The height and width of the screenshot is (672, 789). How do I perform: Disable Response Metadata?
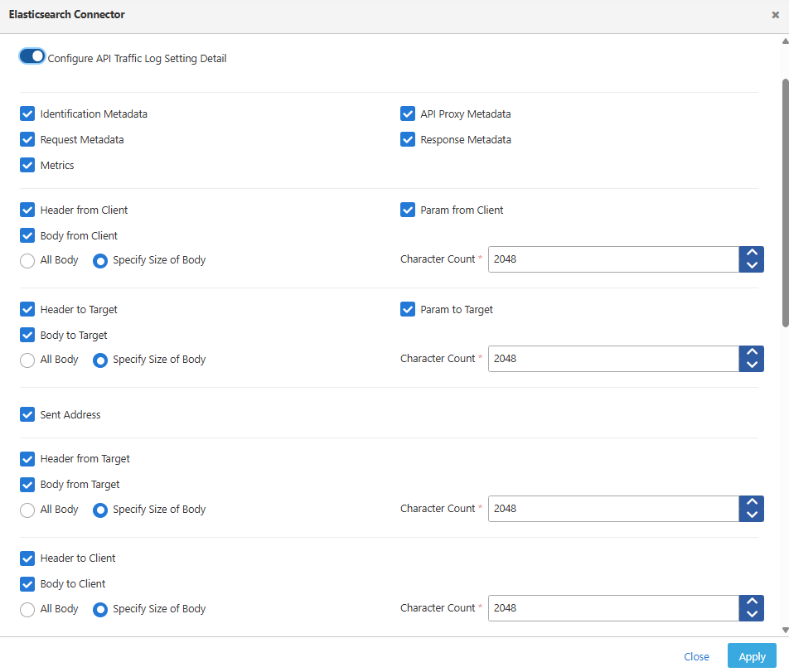pos(408,139)
